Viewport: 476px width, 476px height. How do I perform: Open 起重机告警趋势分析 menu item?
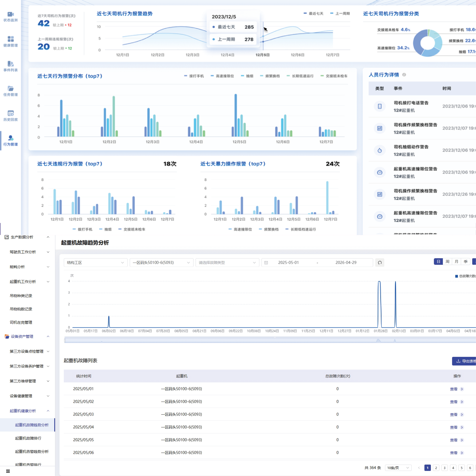click(x=32, y=452)
